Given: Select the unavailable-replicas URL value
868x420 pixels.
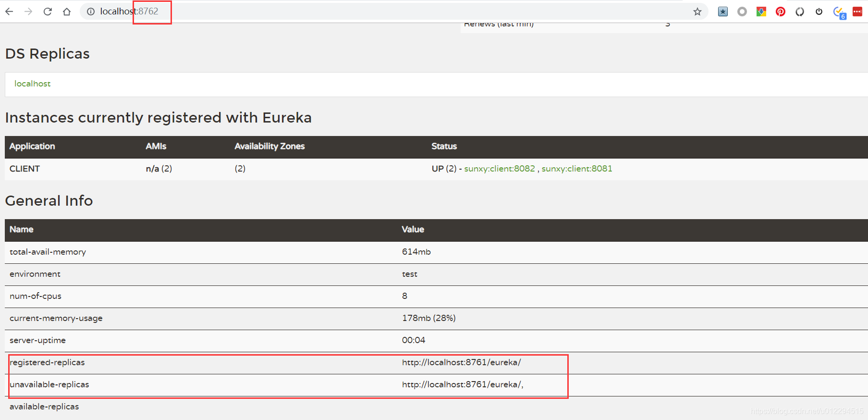Looking at the screenshot, I should 463,384.
